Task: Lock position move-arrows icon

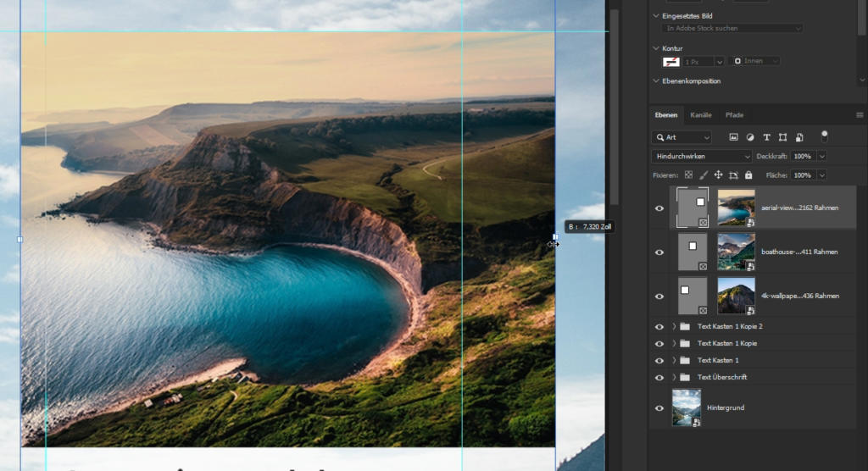Action: click(x=718, y=175)
